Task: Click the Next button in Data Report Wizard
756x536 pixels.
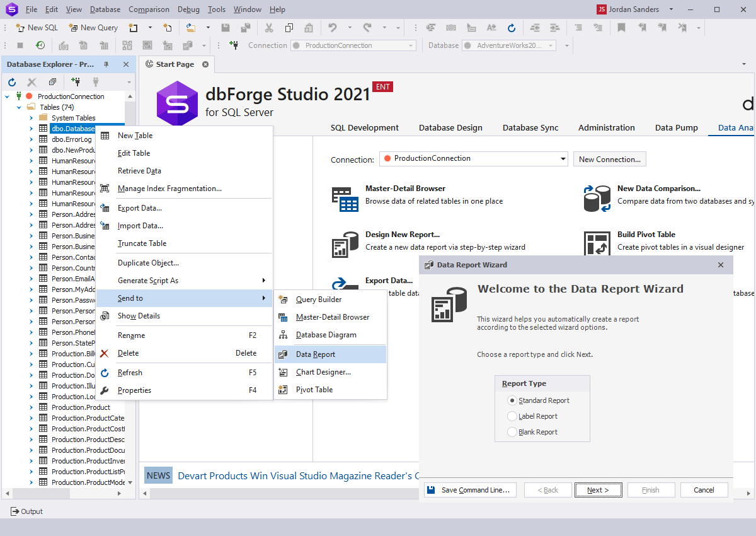Action: click(598, 489)
